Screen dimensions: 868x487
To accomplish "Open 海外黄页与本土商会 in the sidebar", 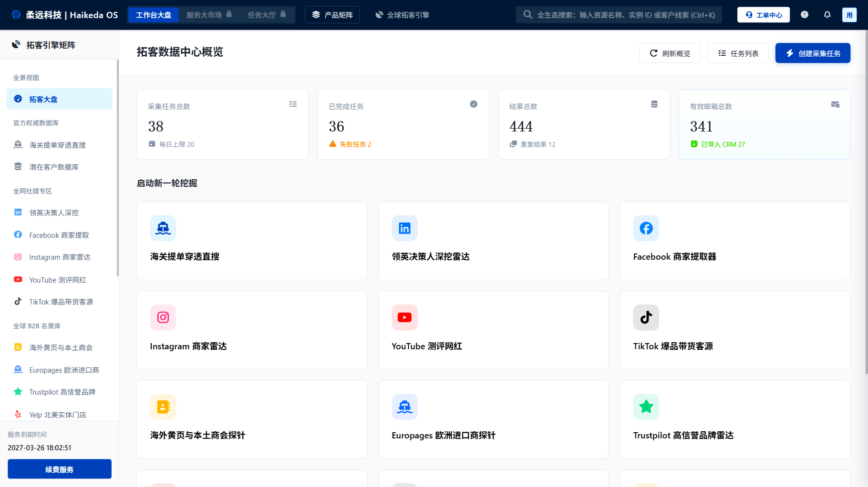I will click(60, 347).
